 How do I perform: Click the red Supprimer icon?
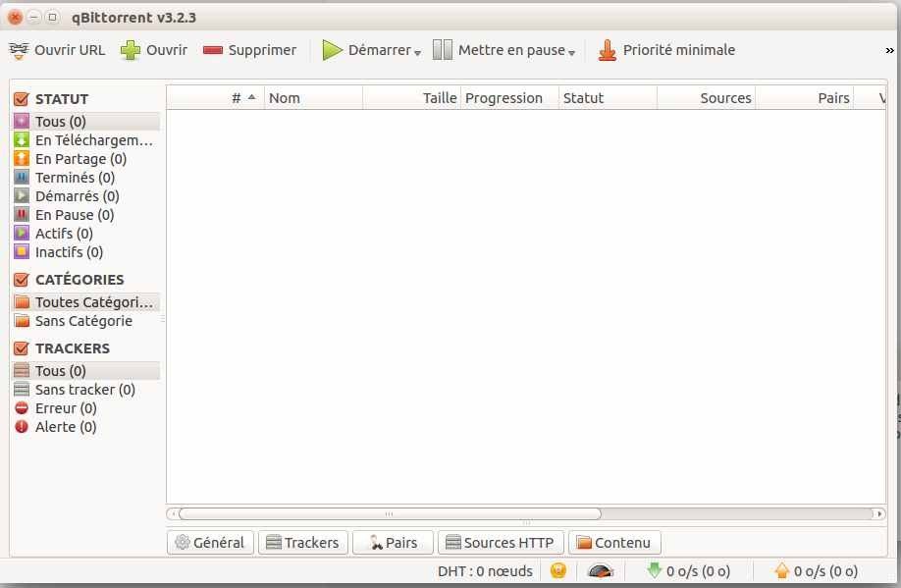214,49
